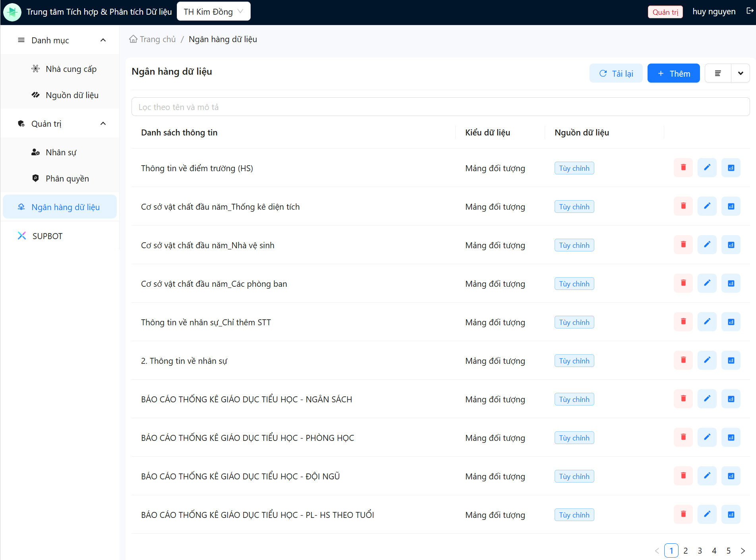
Task: Click the logout icon next to huy nguyen
Action: coord(749,11)
